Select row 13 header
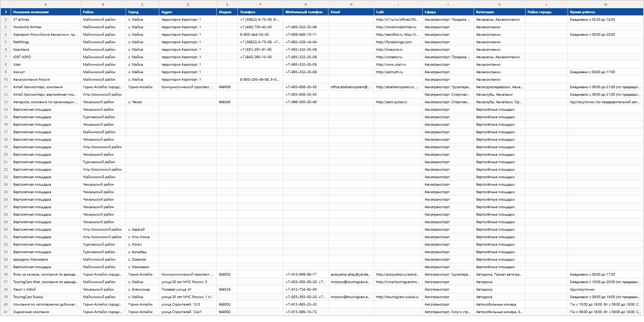644x322 pixels. (6, 102)
